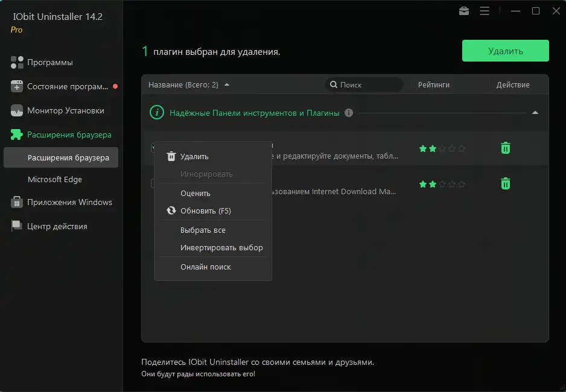The width and height of the screenshot is (566, 392).
Task: Click the trash icon for the first plugin
Action: 506,148
